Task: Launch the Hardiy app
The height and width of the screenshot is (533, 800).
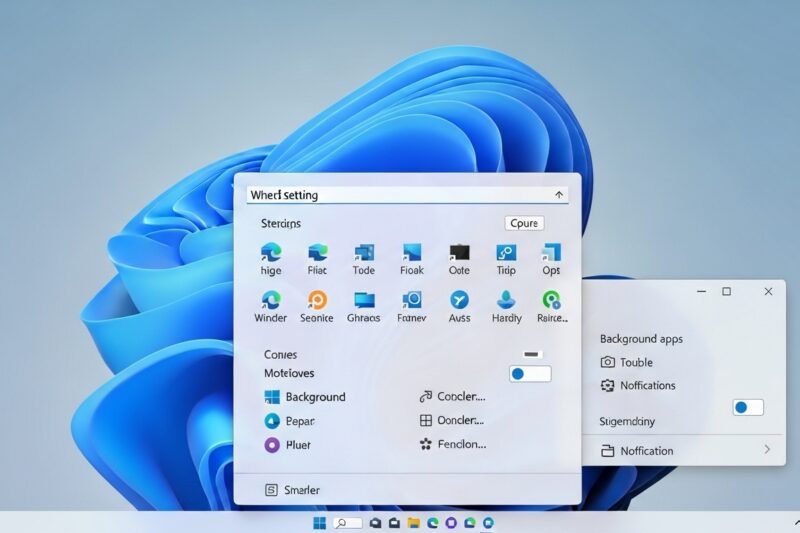Action: [506, 300]
